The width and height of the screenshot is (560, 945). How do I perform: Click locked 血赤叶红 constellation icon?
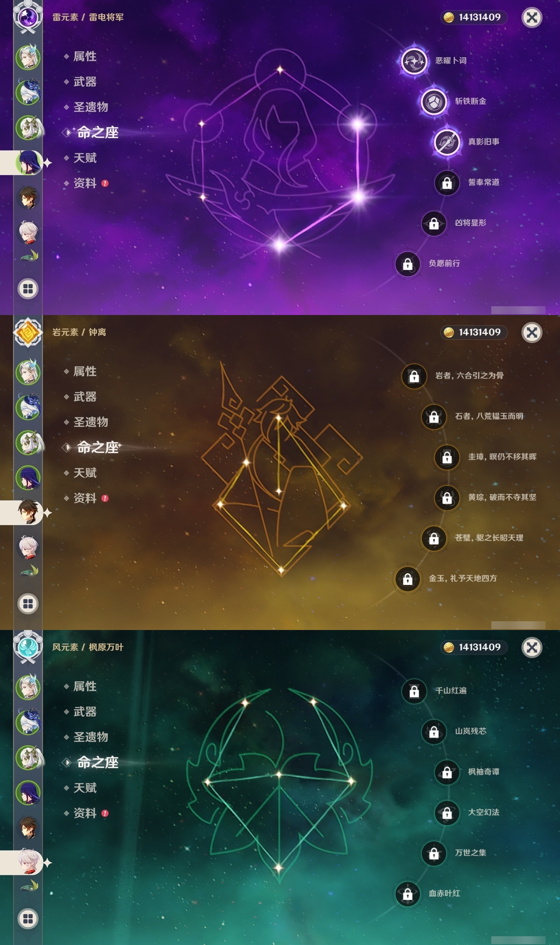pyautogui.click(x=407, y=894)
